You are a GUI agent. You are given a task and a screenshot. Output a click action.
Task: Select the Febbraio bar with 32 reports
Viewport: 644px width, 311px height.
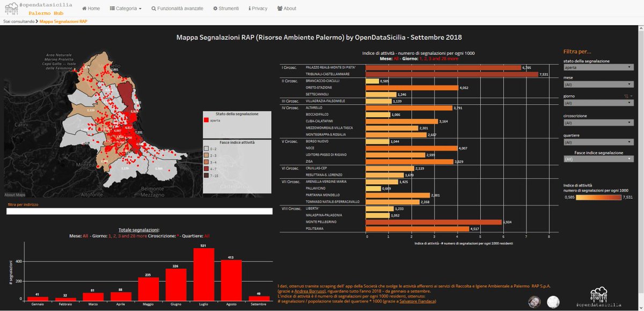pos(65,299)
